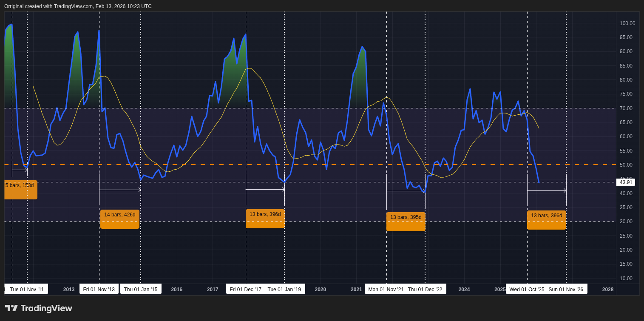Click the current value tag 43.91
Image resolution: width=644 pixels, height=321 pixels.
(626, 182)
